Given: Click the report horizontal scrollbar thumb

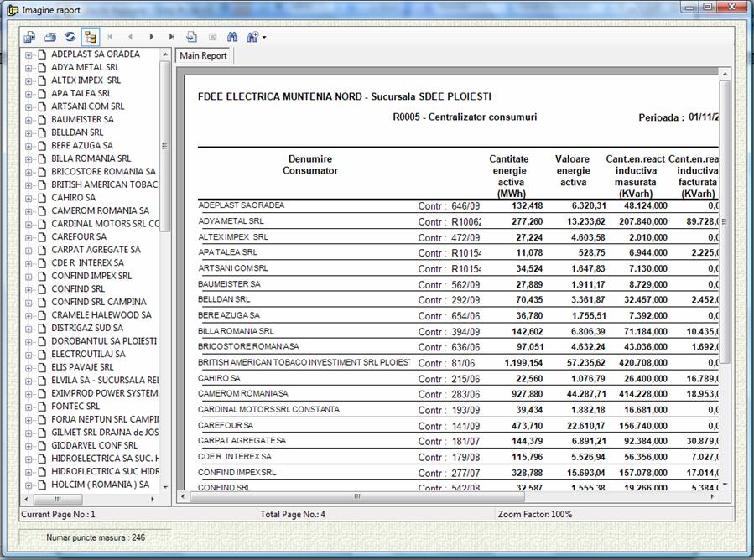Looking at the screenshot, I should [357, 496].
